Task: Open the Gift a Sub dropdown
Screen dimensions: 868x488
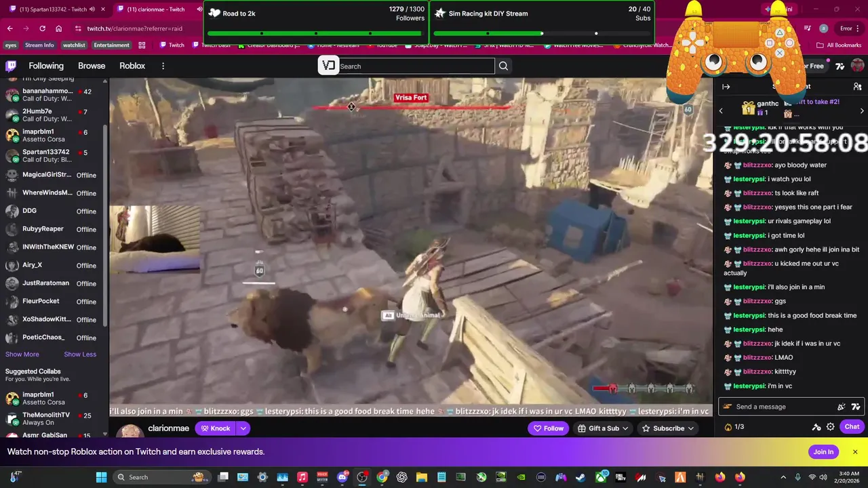Action: coord(604,428)
